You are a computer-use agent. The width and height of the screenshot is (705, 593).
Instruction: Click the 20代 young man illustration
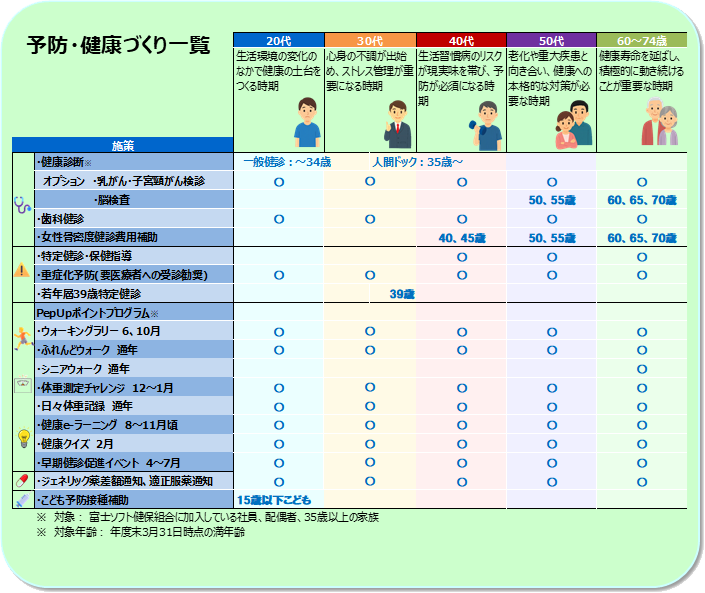point(307,127)
